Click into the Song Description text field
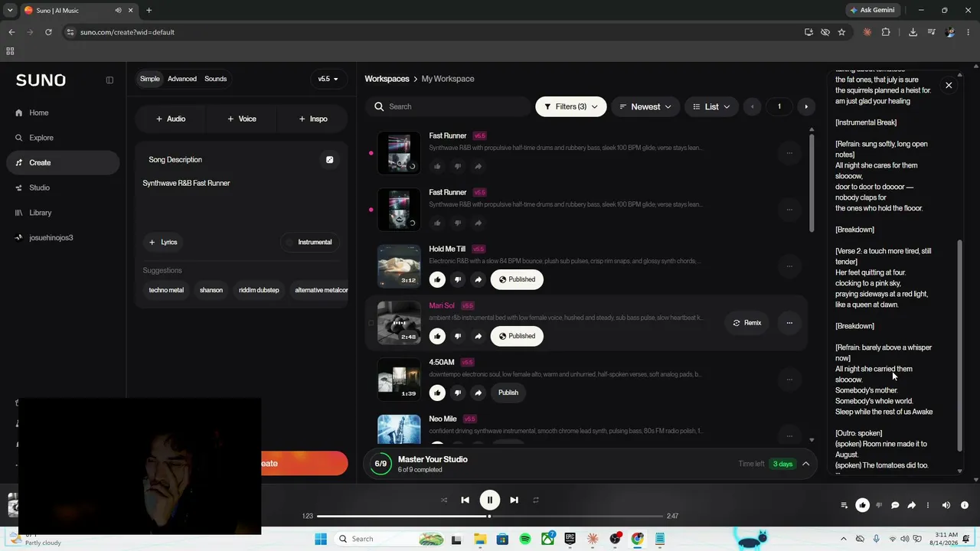The image size is (980, 551). (x=240, y=199)
